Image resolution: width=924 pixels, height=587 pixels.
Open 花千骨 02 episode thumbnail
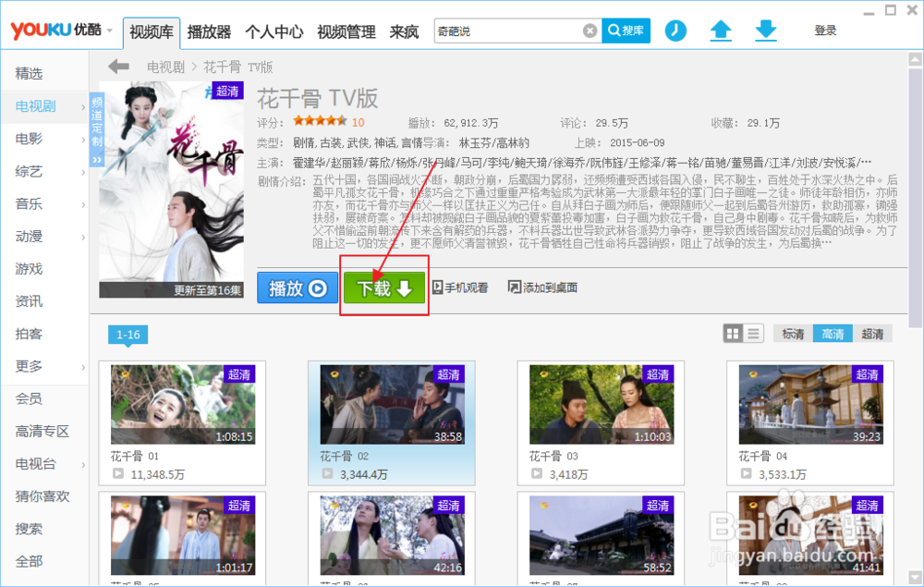392,404
